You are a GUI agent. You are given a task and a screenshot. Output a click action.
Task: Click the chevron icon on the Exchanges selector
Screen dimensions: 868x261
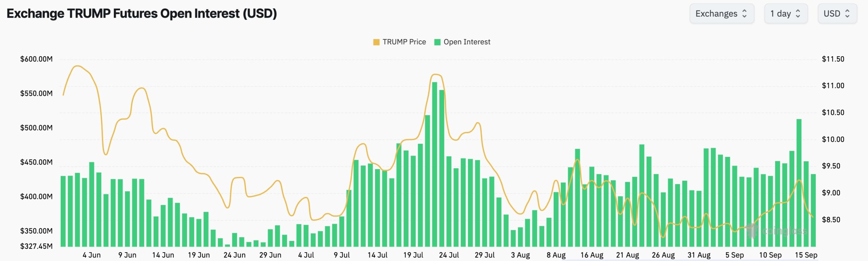click(744, 14)
